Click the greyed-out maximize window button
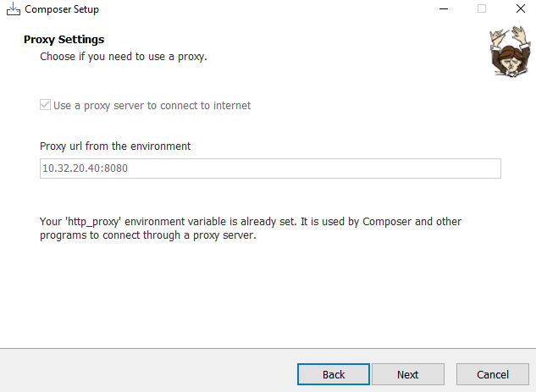The width and height of the screenshot is (536, 392). (x=482, y=9)
